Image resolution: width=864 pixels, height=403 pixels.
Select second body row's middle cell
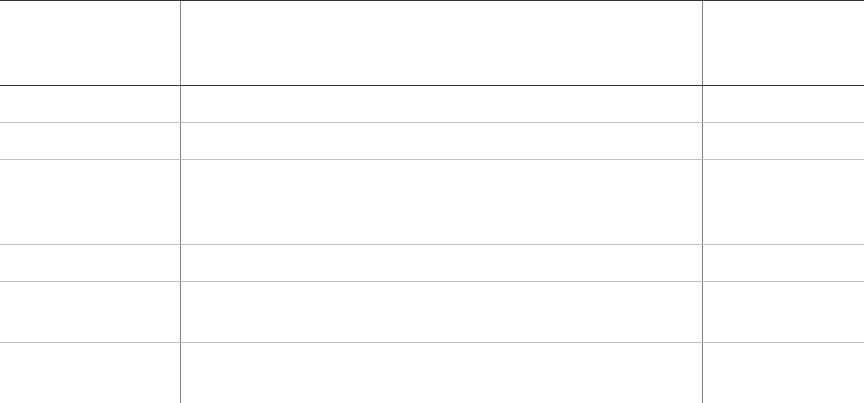coord(441,141)
